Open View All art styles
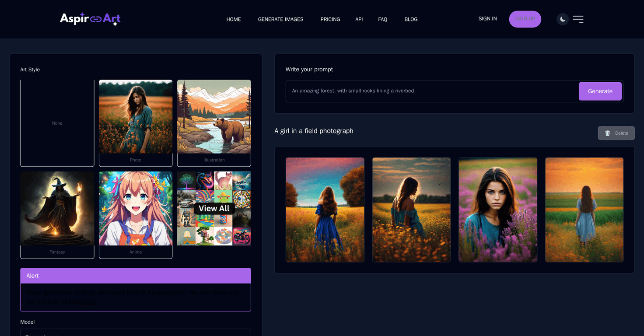The image size is (644, 336). point(214,208)
